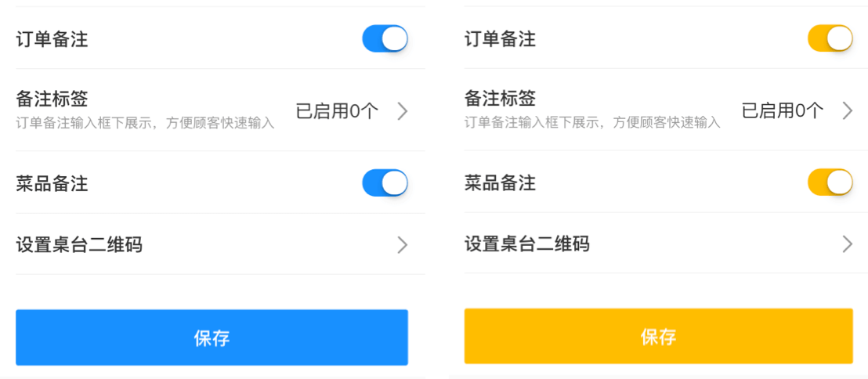Viewport: 868px width, 379px height.
Task: Click 订单备注 label text in yellow-themed panel
Action: tap(500, 39)
